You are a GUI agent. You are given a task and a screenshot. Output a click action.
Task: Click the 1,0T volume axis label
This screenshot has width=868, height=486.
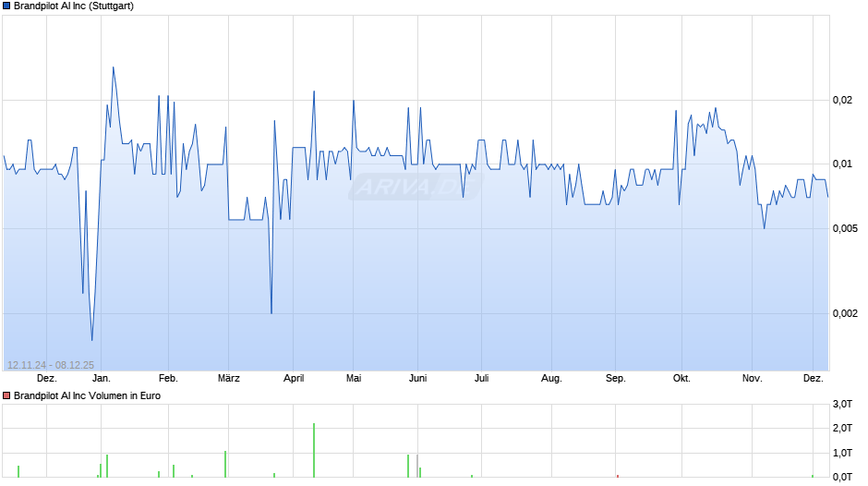[842, 454]
